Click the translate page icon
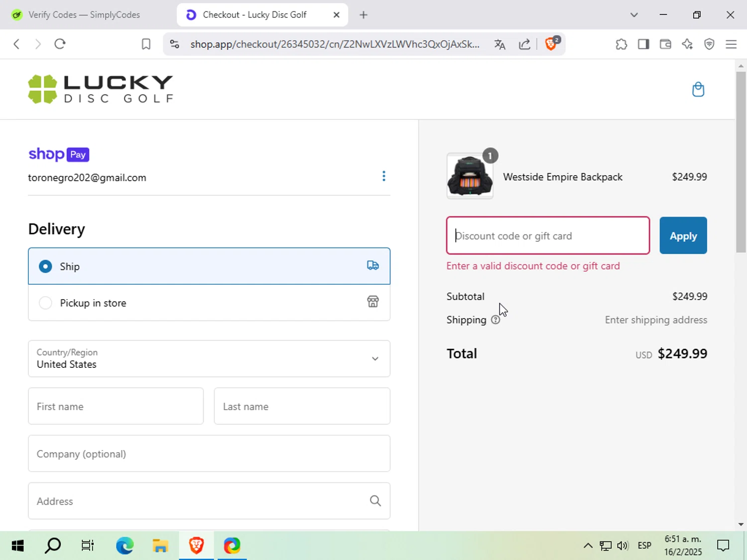 point(500,44)
